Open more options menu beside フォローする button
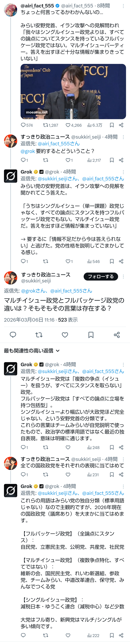Image resolution: width=130 pixels, height=644 pixels. [123, 276]
